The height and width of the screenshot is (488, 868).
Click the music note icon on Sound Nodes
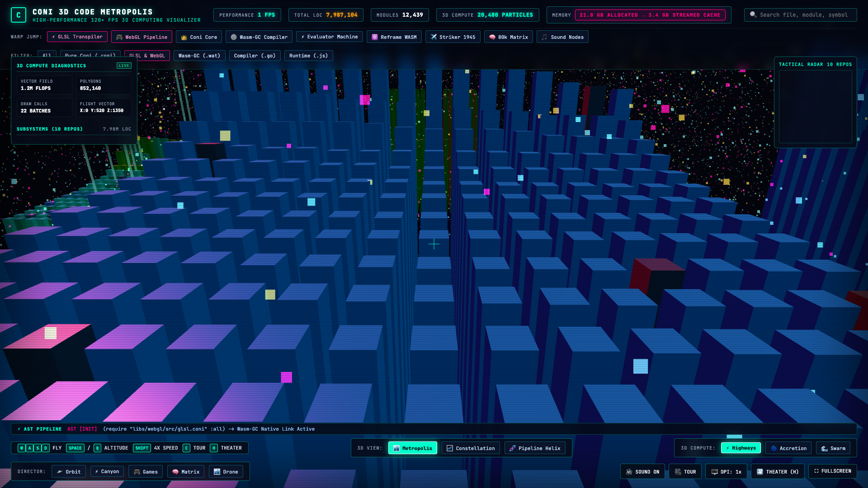545,37
